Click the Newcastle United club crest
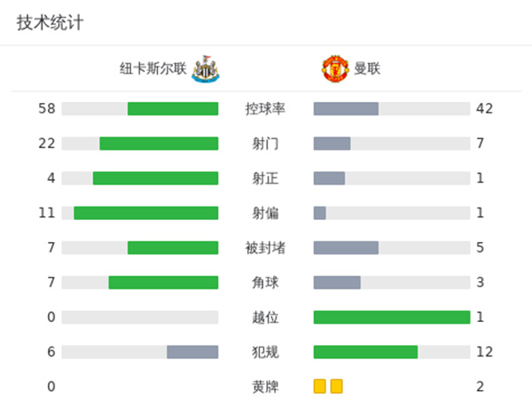The height and width of the screenshot is (407, 532). click(205, 68)
